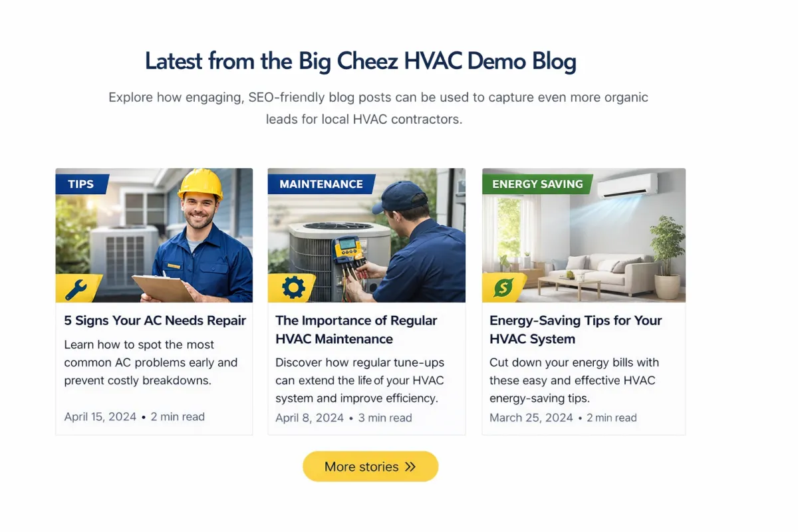Click the 'Cut down your energy bills' excerpt
Image resolution: width=798 pixels, height=532 pixels.
pos(573,381)
